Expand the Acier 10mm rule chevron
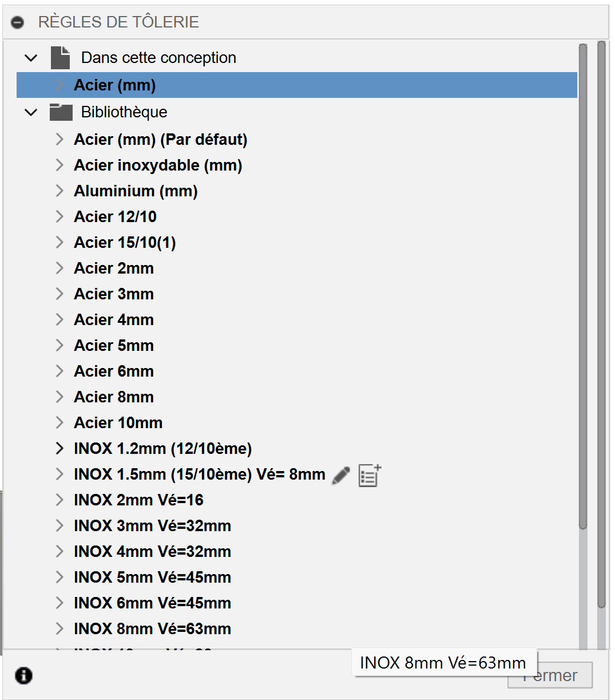This screenshot has width=615, height=700. click(x=59, y=423)
